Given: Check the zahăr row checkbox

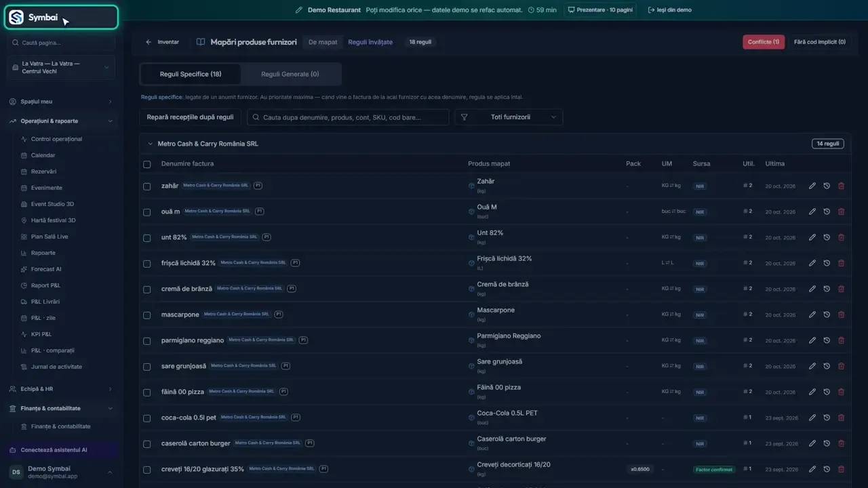Looking at the screenshot, I should pyautogui.click(x=146, y=186).
